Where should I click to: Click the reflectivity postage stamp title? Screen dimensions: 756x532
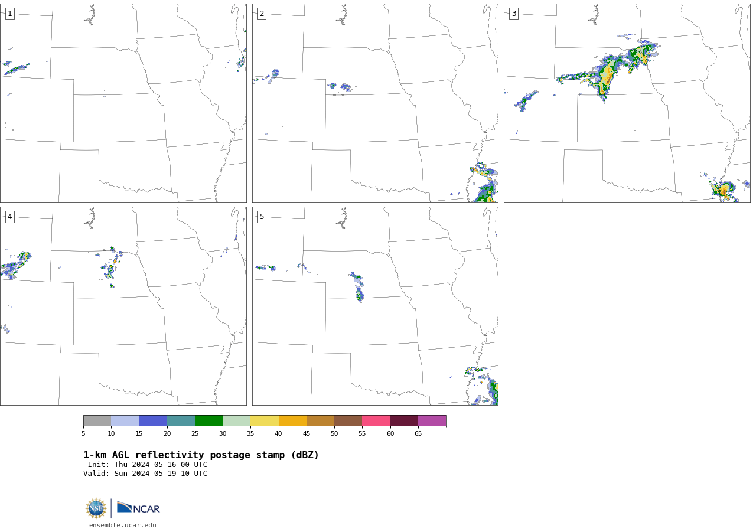tap(201, 455)
